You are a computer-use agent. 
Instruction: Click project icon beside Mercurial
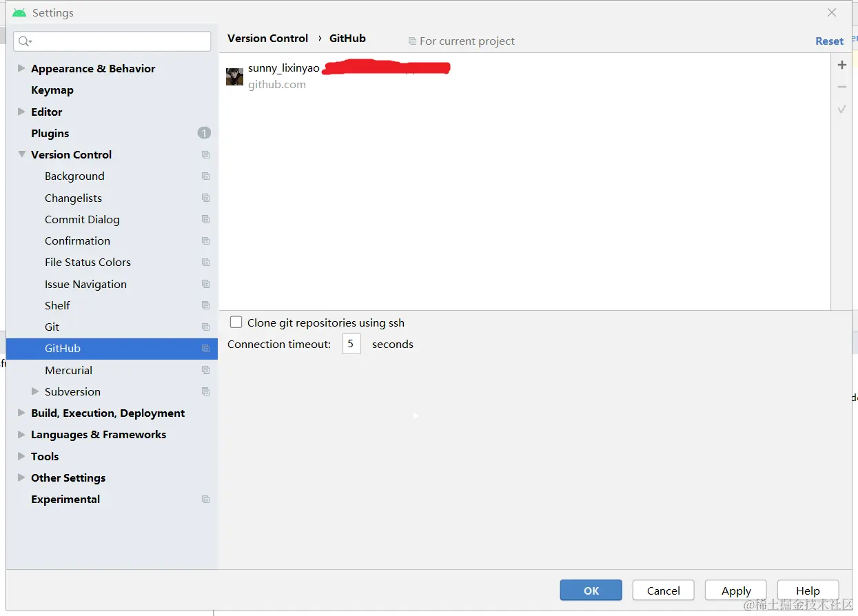pyautogui.click(x=205, y=370)
